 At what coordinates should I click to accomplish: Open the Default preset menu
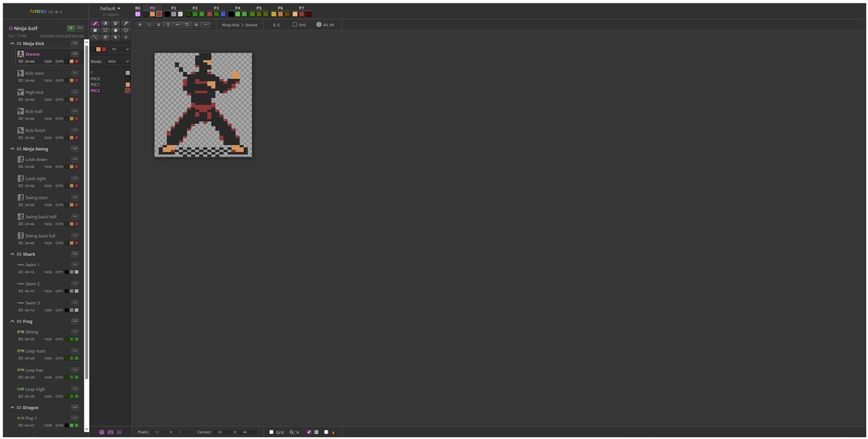pos(109,8)
